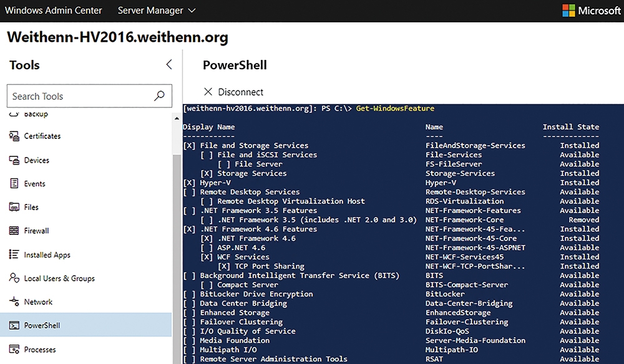Select the PowerShell tool entry
Screen dimensions: 624x364
86,325
